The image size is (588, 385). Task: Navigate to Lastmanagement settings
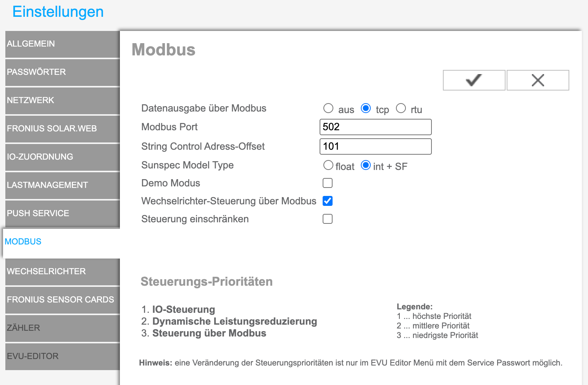63,185
